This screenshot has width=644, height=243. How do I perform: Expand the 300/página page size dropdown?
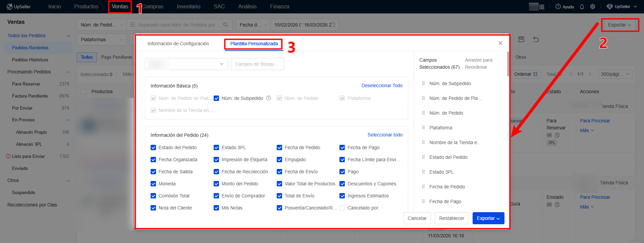click(615, 74)
